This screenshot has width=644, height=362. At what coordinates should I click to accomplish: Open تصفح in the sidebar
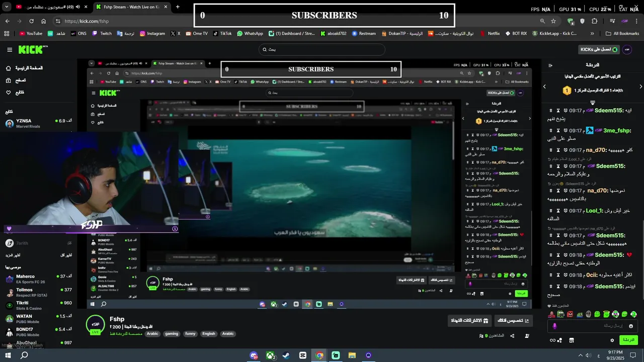point(16,80)
